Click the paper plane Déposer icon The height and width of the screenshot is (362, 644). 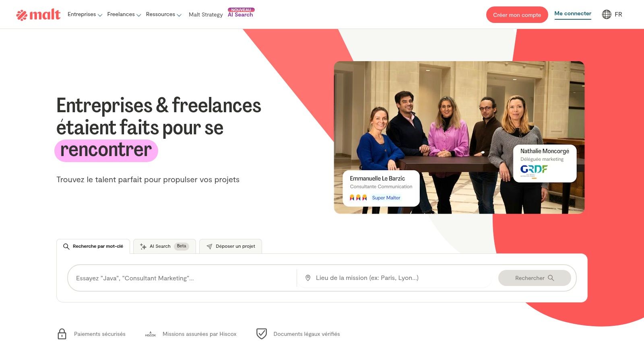tap(209, 247)
